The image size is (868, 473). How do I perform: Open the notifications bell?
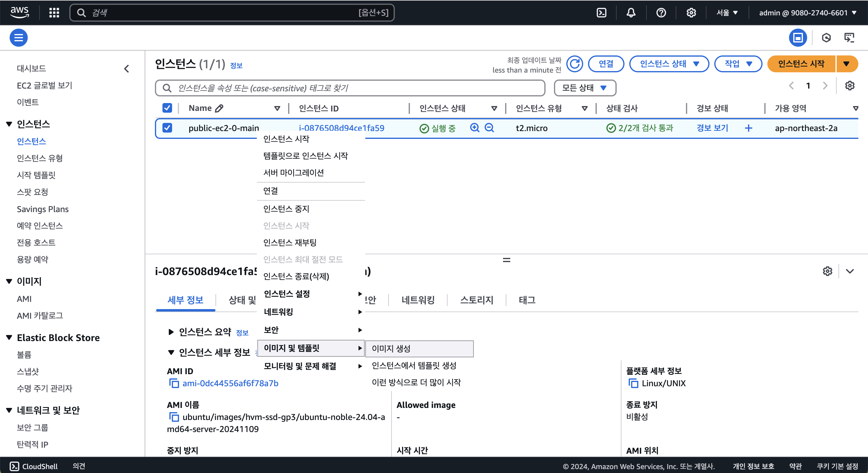click(x=631, y=13)
